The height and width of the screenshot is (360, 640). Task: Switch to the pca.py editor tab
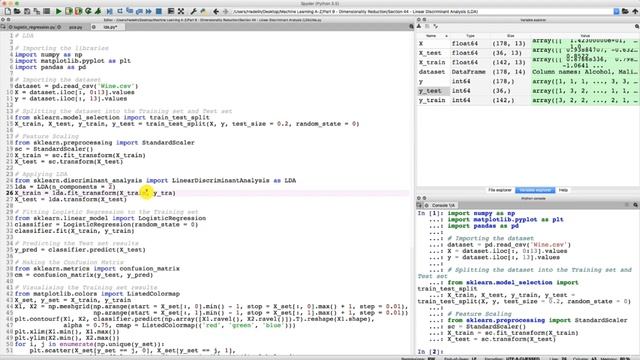tap(76, 27)
